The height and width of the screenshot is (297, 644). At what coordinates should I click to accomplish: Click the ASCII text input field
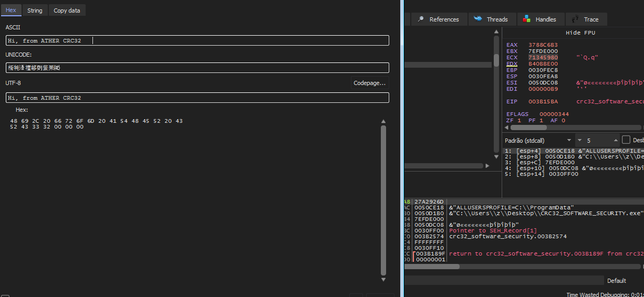198,40
